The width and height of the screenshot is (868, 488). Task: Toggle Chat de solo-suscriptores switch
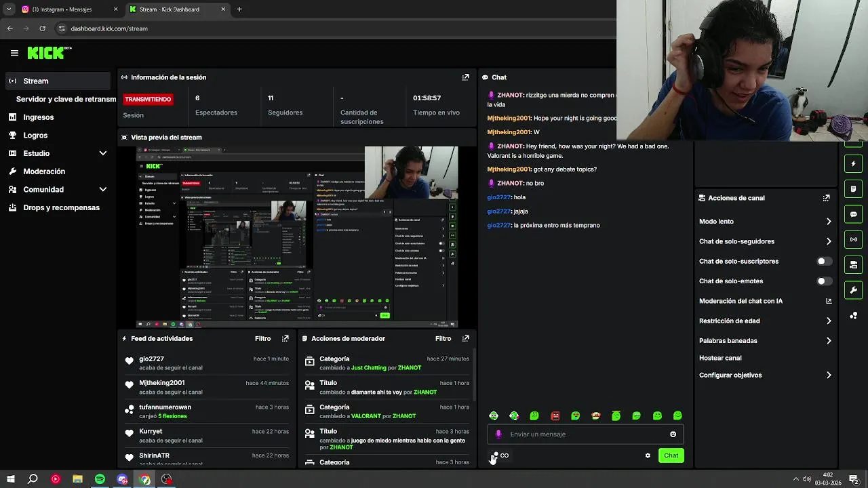824,261
